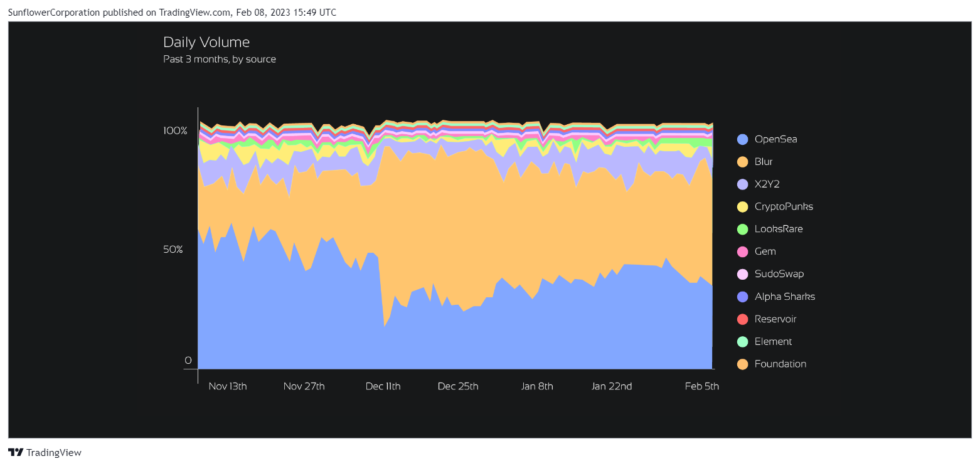
Task: Select the SudoSwap legend label
Action: 779,274
